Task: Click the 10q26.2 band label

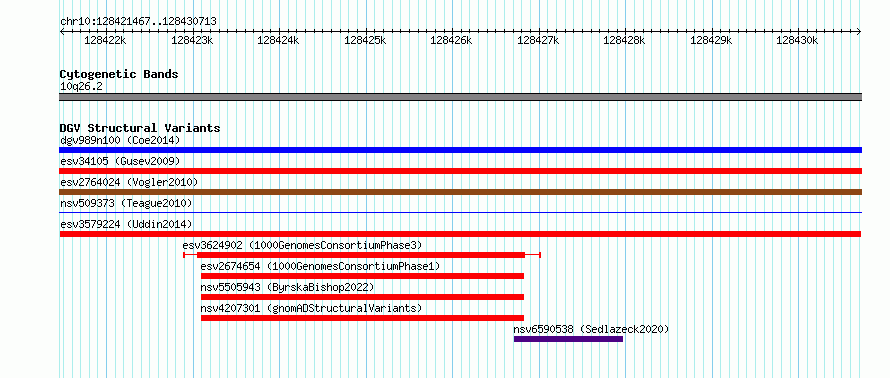Action: [81, 86]
